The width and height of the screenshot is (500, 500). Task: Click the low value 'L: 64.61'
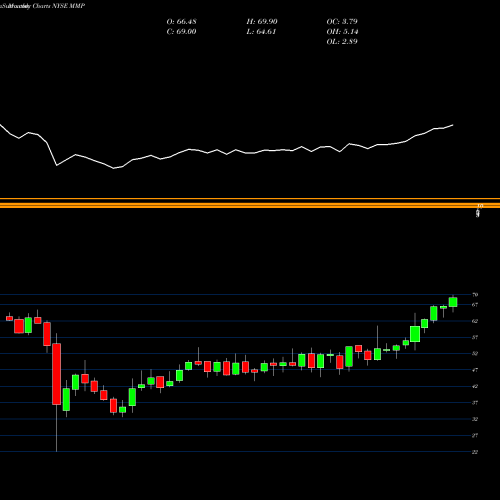[x=261, y=32]
